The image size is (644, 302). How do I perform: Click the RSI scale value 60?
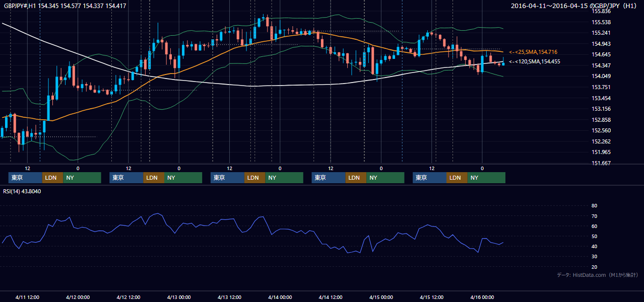[x=594, y=226]
